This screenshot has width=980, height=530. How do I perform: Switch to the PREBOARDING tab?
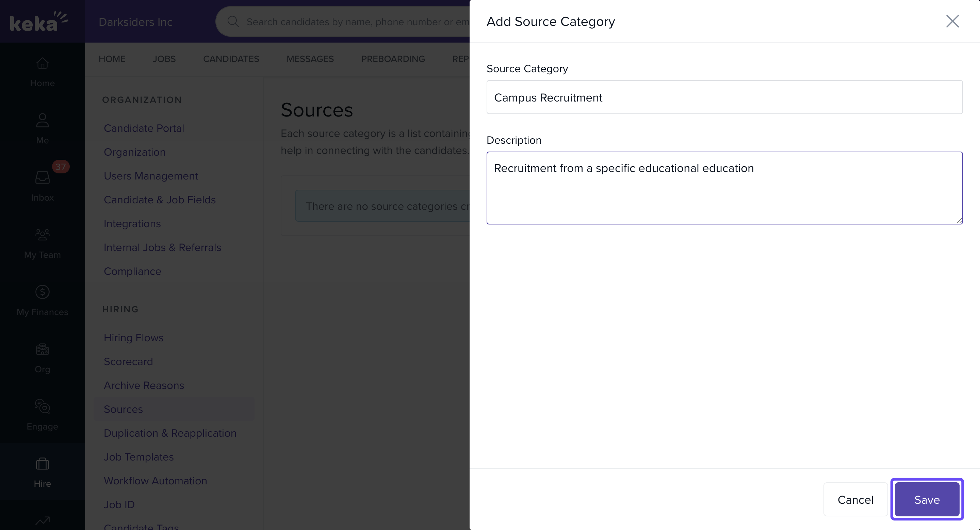pos(393,59)
